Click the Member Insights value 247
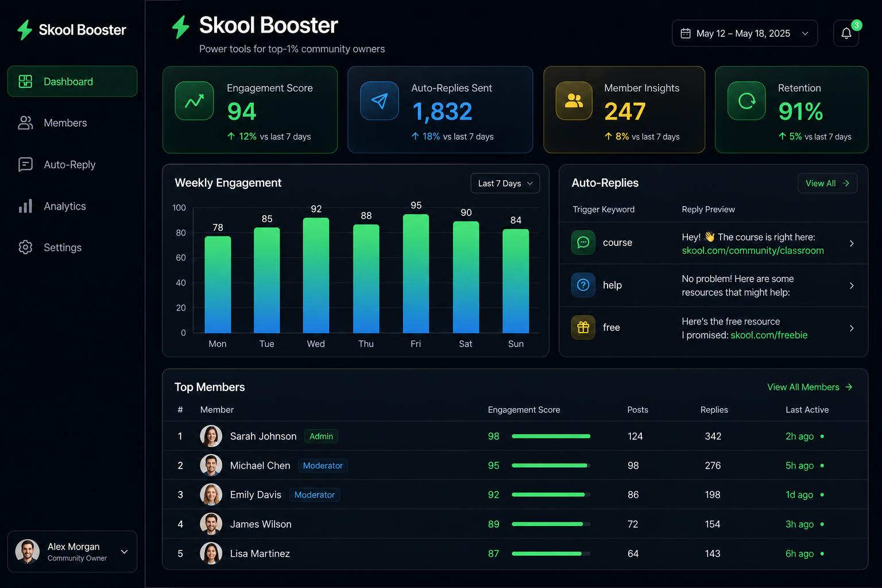This screenshot has height=588, width=882. coord(625,111)
